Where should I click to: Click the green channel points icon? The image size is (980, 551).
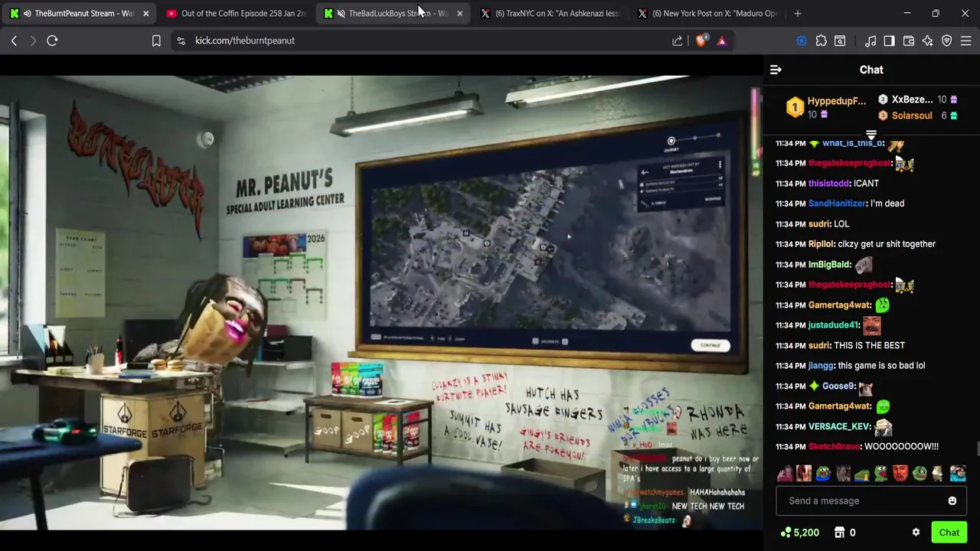(x=786, y=533)
